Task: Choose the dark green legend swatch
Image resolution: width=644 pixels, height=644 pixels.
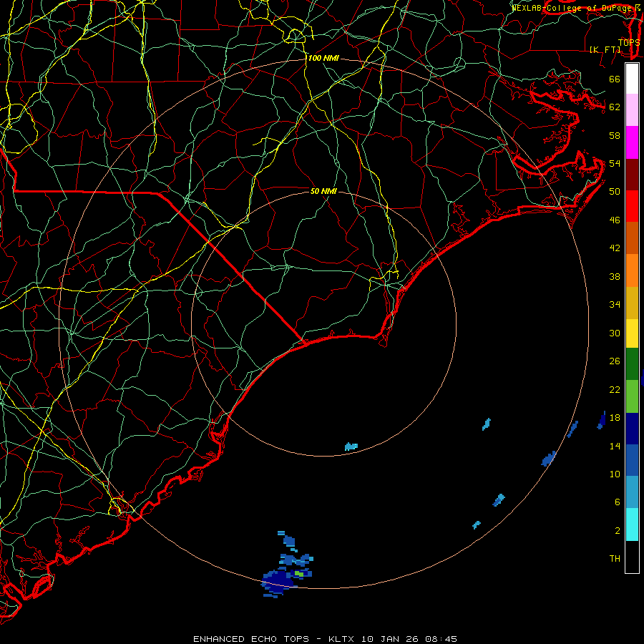Action: pyautogui.click(x=632, y=364)
